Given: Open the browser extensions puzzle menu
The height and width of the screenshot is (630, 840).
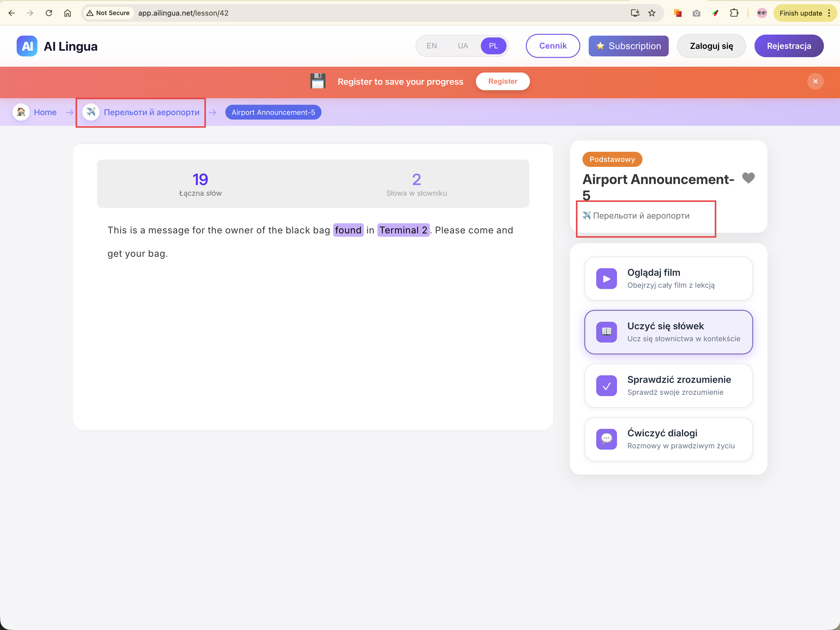Looking at the screenshot, I should coord(734,13).
